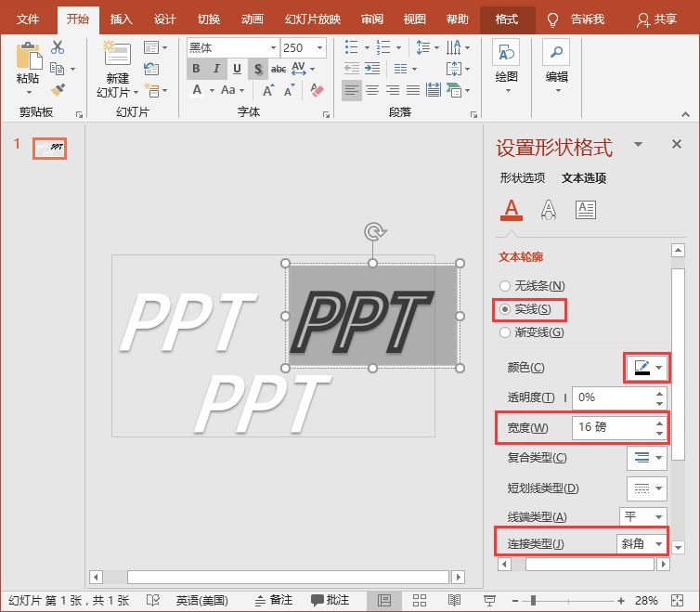Switch to Textbox layout icon tab
700x612 pixels.
pos(585,209)
